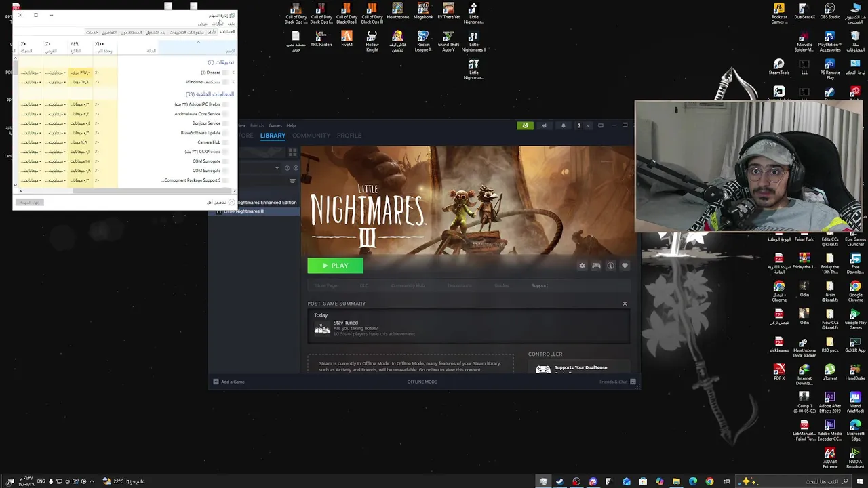Image resolution: width=868 pixels, height=488 pixels.
Task: Select Camera Hub process row
Action: (125, 142)
